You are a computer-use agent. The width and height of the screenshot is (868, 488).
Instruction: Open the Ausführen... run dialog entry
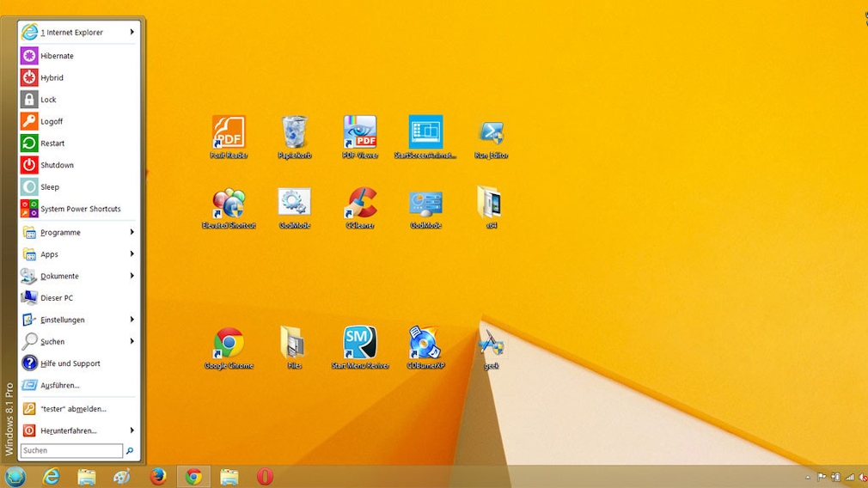tap(78, 385)
